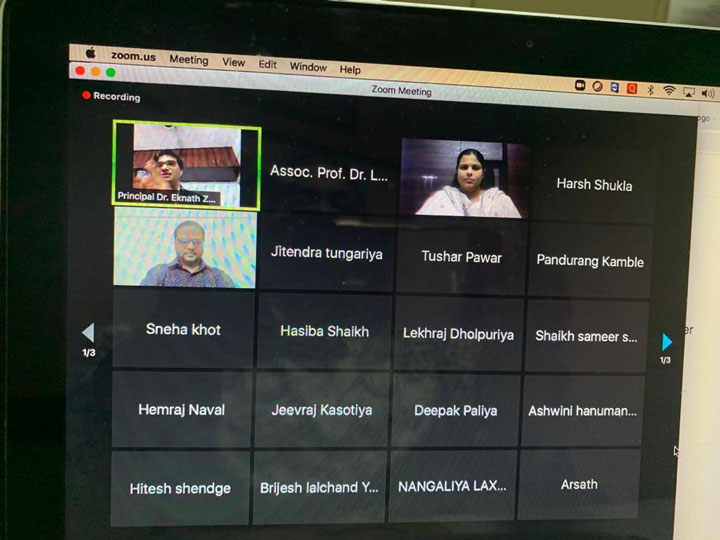The image size is (720, 540).
Task: Select the Jitendra tungariya participant tile
Action: point(326,253)
